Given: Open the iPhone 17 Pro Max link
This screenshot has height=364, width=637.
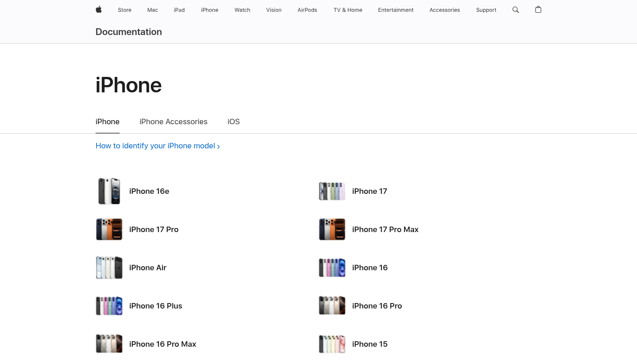Looking at the screenshot, I should pyautogui.click(x=385, y=229).
